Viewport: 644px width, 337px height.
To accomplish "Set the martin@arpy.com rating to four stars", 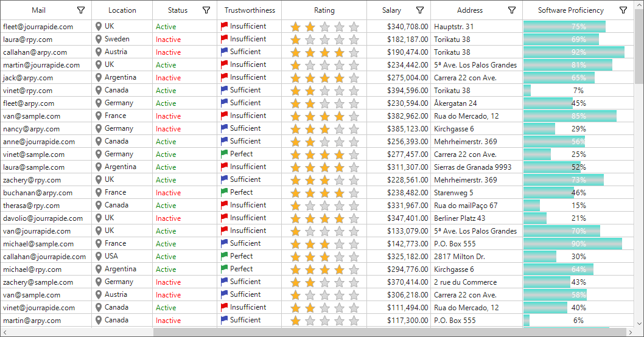I will [x=339, y=321].
